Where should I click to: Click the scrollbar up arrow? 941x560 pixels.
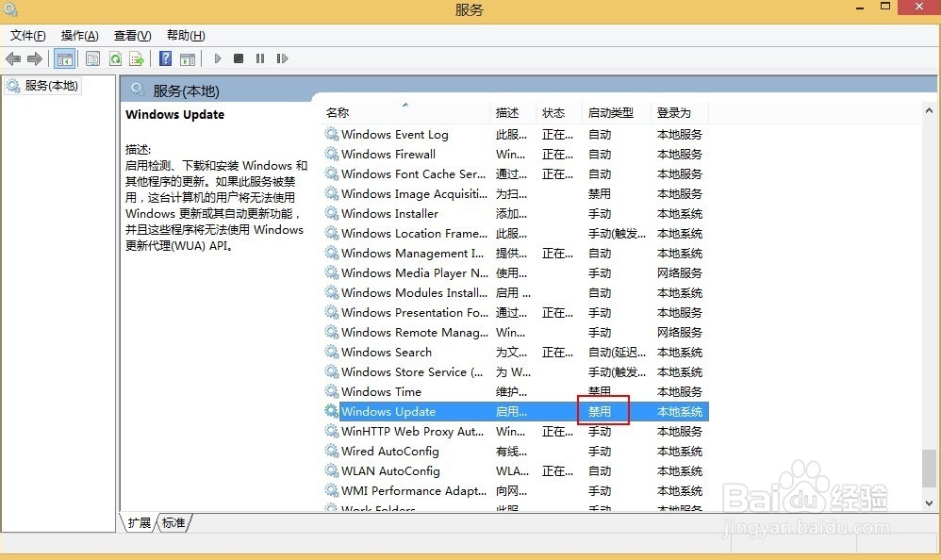coord(929,110)
